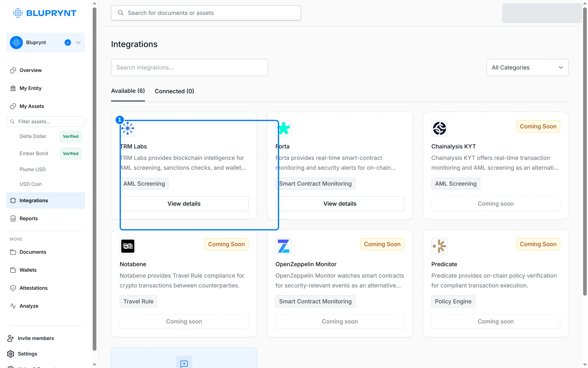
Task: Open the Reports page
Action: point(46,218)
